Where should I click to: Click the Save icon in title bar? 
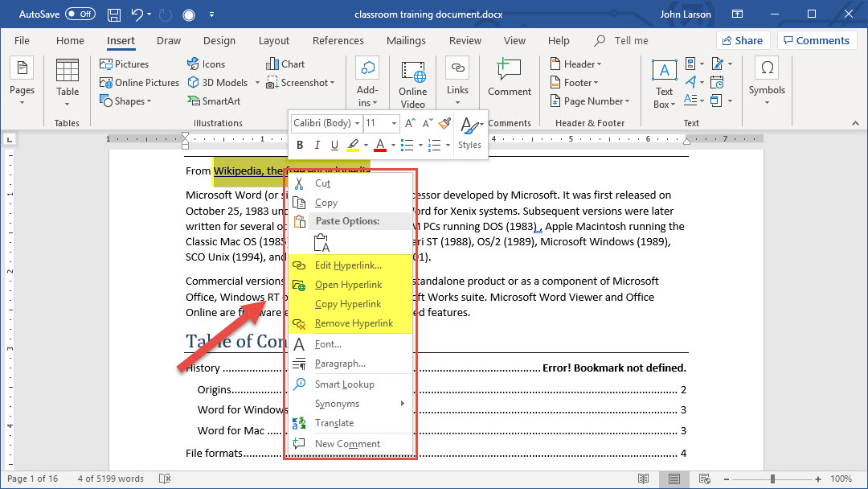pos(114,14)
